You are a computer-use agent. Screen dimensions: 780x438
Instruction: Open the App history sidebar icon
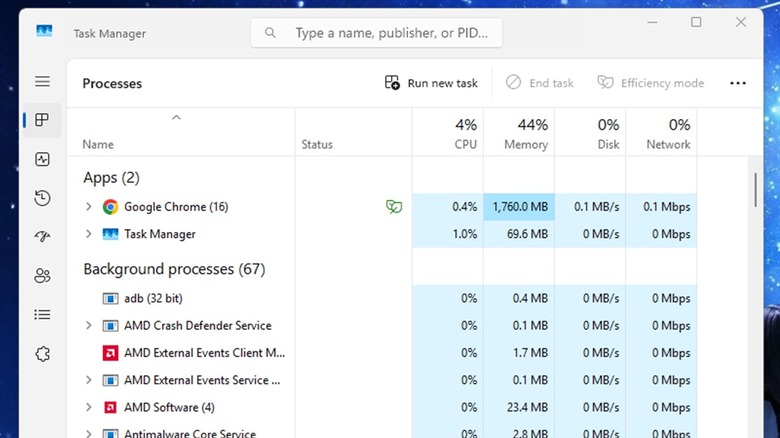[x=42, y=198]
